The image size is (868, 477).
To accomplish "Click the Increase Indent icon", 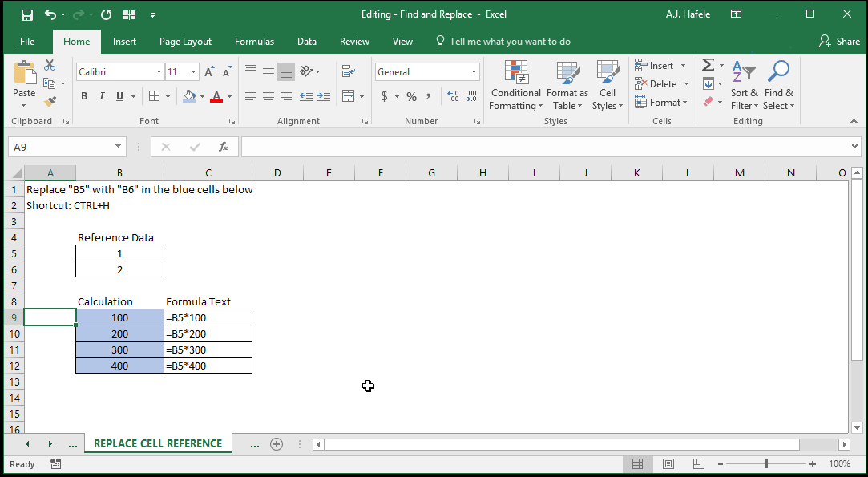I will (x=324, y=96).
